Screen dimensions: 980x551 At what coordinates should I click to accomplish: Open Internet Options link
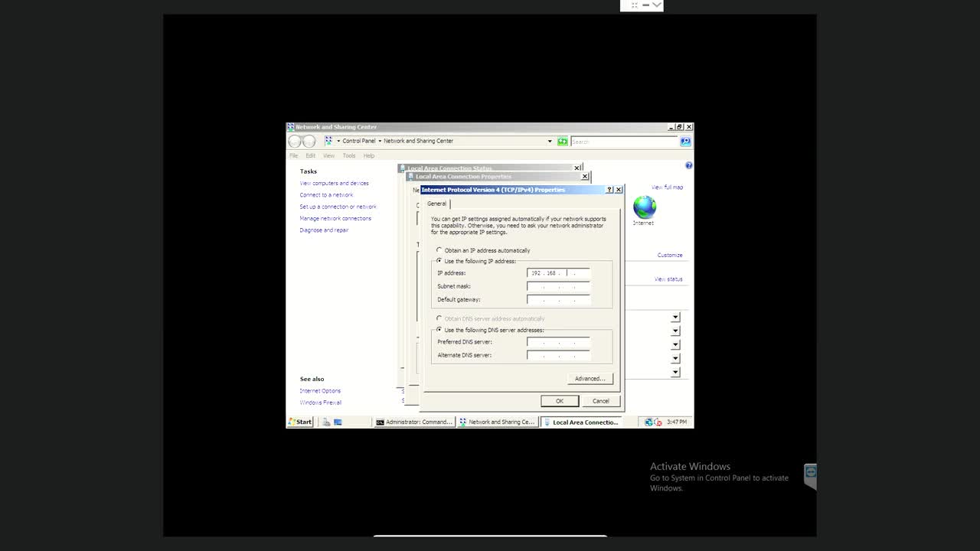(320, 391)
